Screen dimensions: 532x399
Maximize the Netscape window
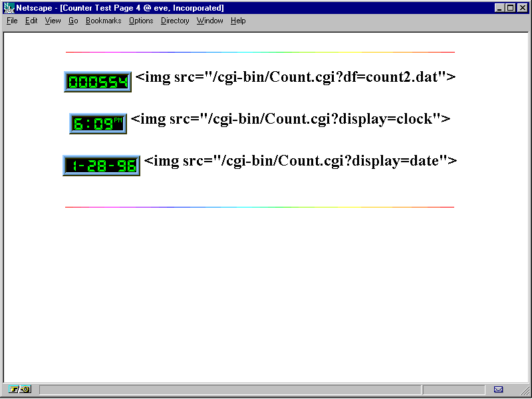pos(510,8)
